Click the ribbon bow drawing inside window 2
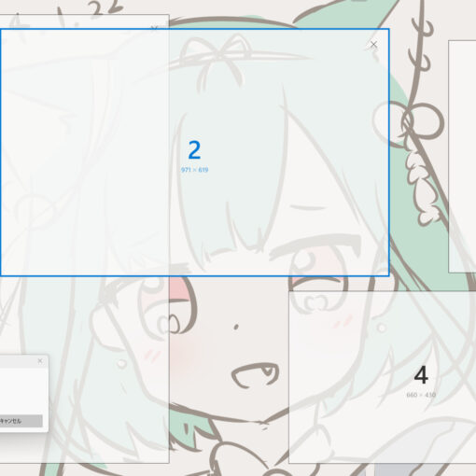The width and height of the screenshot is (476, 476). (219, 58)
